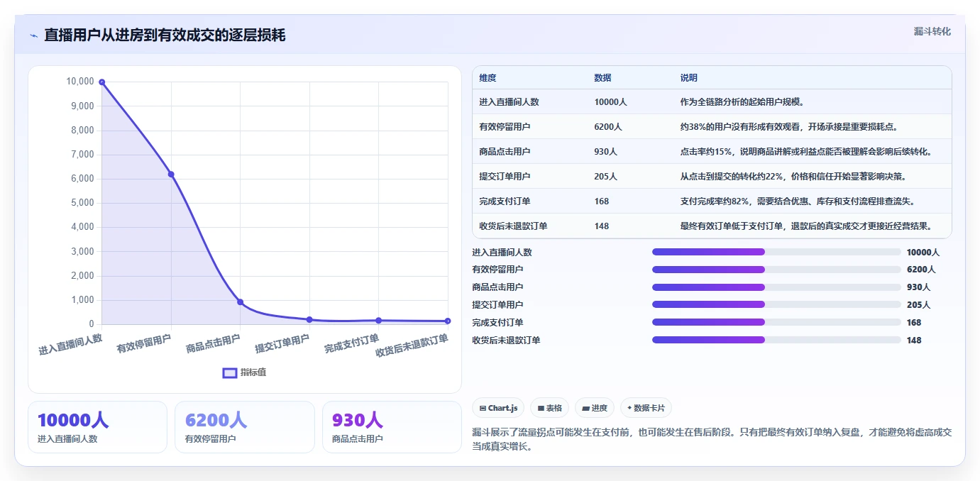Click the 商品点击用户 progress bar

click(776, 287)
